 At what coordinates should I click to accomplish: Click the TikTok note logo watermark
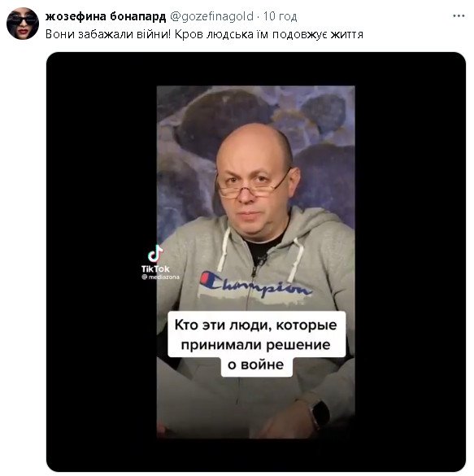pyautogui.click(x=155, y=254)
